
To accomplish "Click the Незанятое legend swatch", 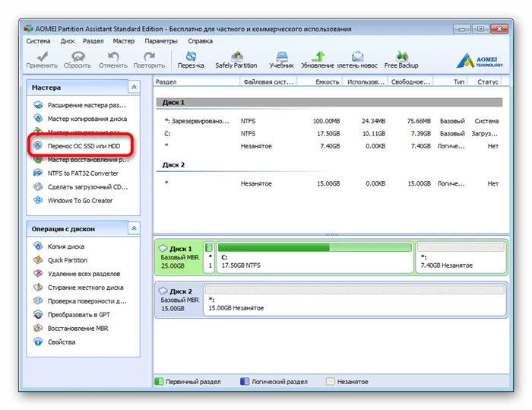I will coord(330,381).
